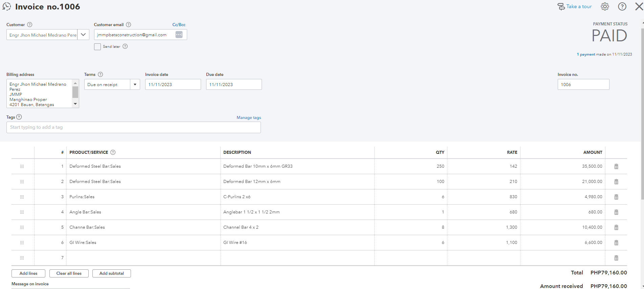Click the Tags input field
The height and width of the screenshot is (289, 644).
[x=133, y=127]
